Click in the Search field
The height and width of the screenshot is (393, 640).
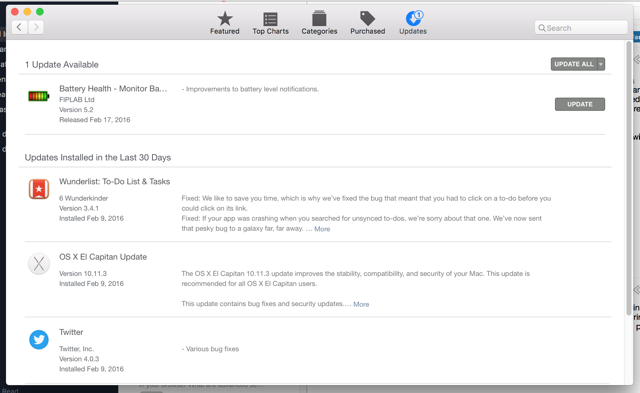[x=581, y=28]
